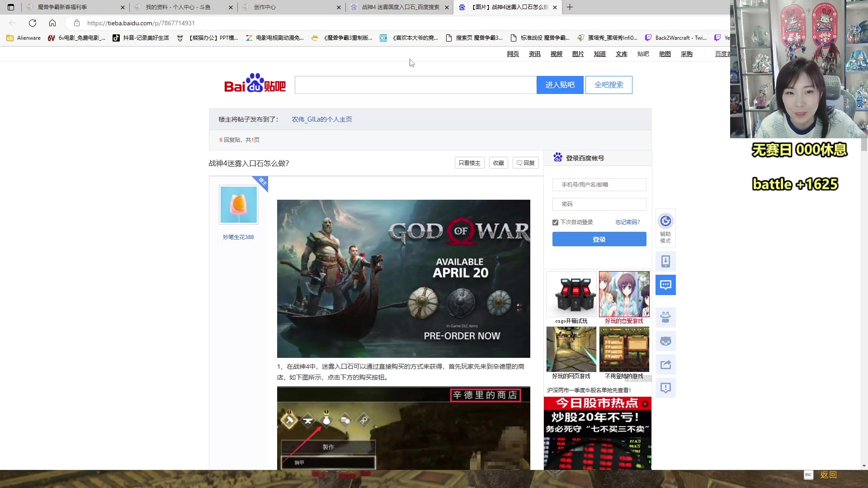Screen dimensions: 868x488
Task: Toggle the 下次自动登录 checkbox
Action: 555,222
